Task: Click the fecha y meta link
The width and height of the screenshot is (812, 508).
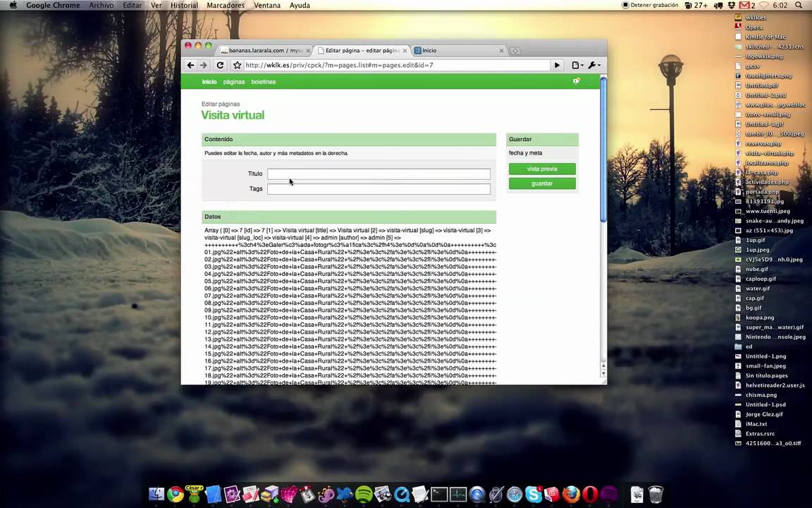Action: [526, 153]
